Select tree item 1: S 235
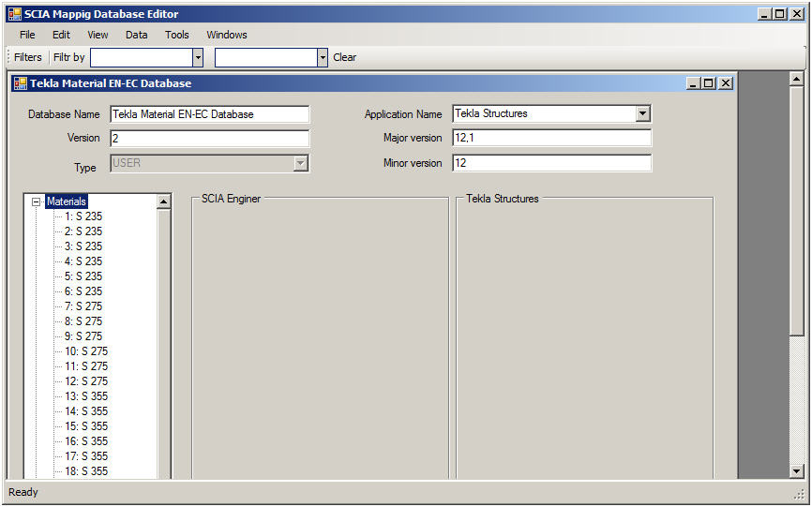812x507 pixels. pos(83,216)
